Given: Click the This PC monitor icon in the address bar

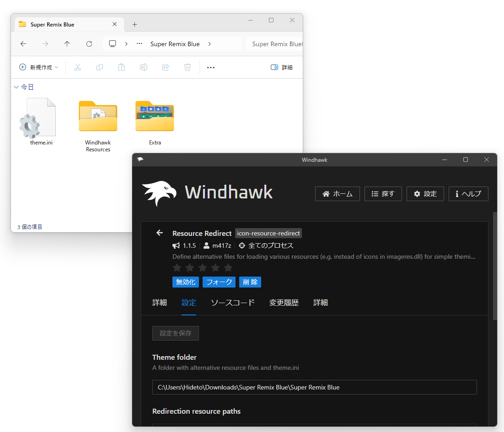Looking at the screenshot, I should click(x=112, y=44).
